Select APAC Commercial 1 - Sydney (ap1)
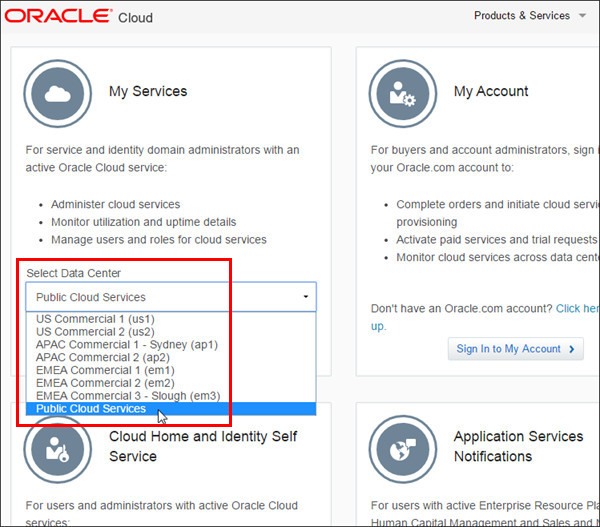Viewport: 600px width, 527px height. (x=171, y=344)
